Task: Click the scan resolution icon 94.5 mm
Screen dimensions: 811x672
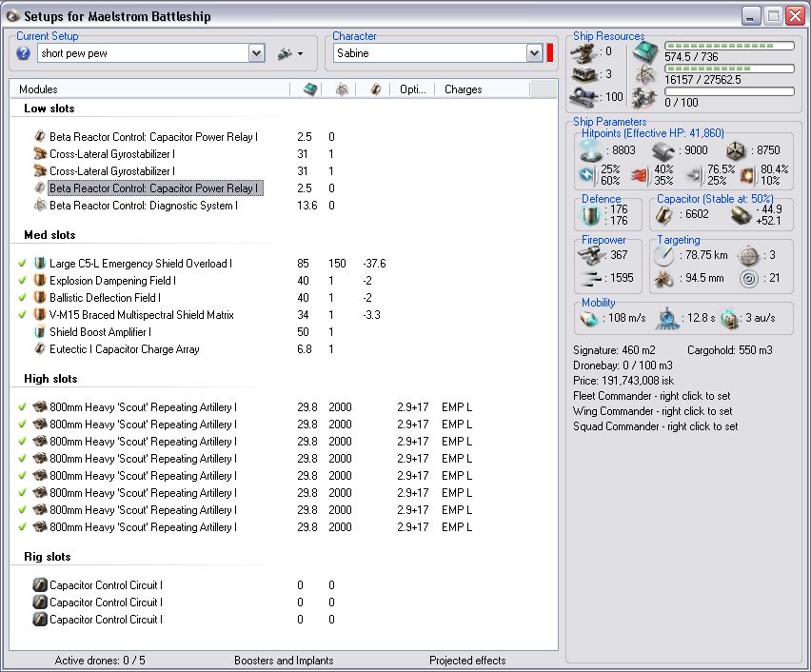Action: pyautogui.click(x=663, y=278)
